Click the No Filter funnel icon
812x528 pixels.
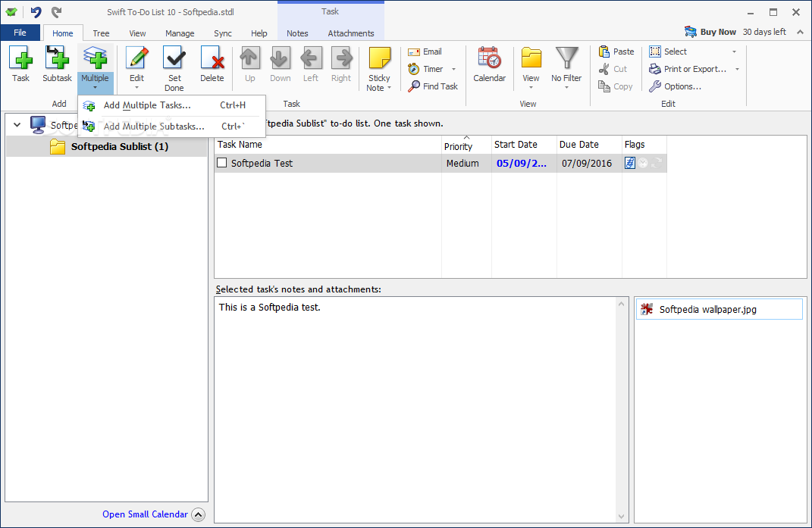click(566, 58)
